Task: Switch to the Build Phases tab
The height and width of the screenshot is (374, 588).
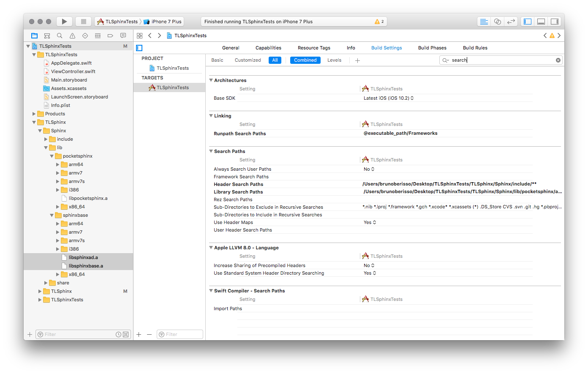Action: (432, 48)
